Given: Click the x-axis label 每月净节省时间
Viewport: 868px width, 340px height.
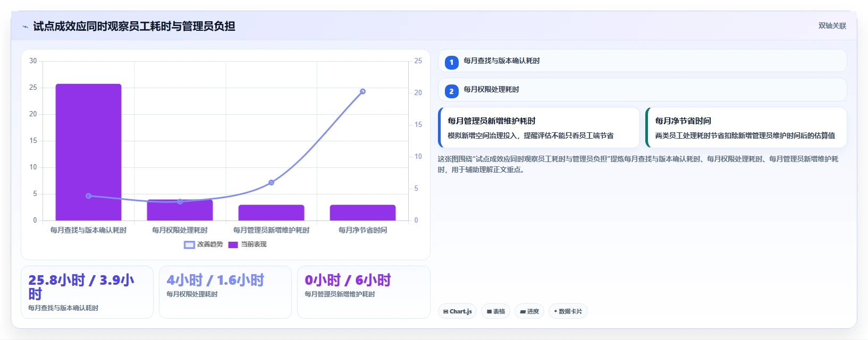Looking at the screenshot, I should click(x=363, y=230).
